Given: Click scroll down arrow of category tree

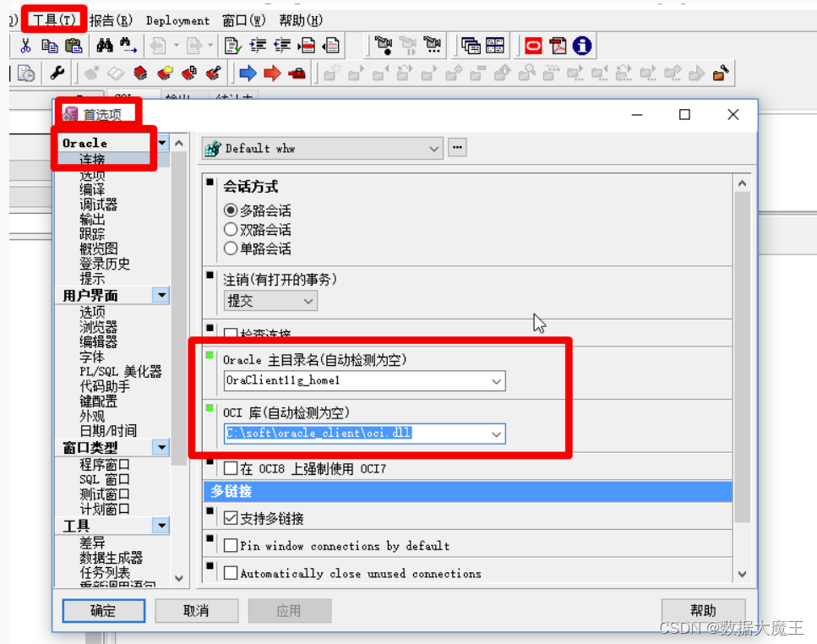Looking at the screenshot, I should point(179,578).
